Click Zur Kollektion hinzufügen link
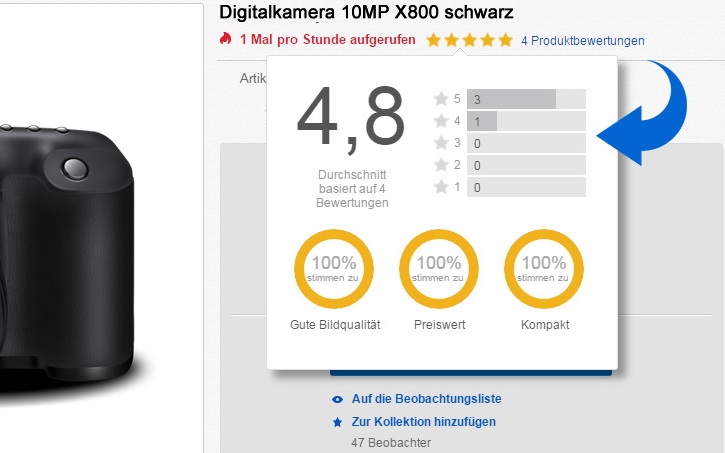725x453 pixels. coord(423,422)
